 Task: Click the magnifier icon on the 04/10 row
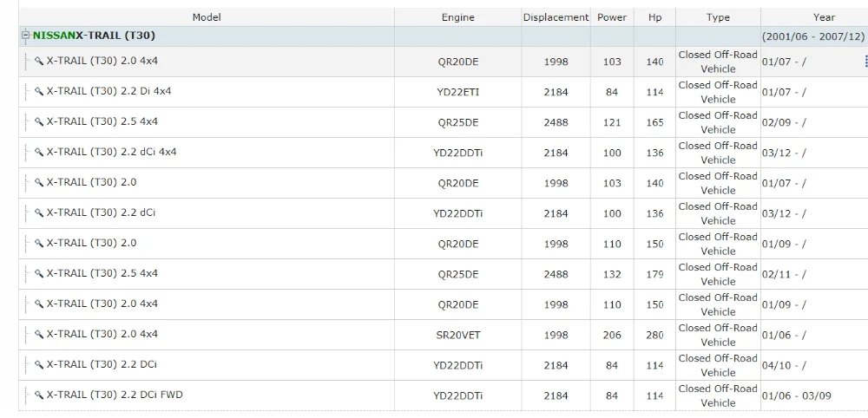pos(39,365)
